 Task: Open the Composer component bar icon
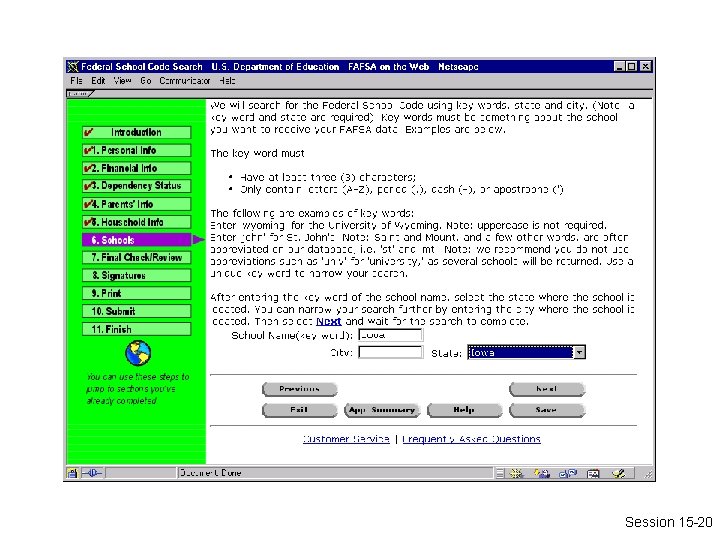click(x=619, y=473)
